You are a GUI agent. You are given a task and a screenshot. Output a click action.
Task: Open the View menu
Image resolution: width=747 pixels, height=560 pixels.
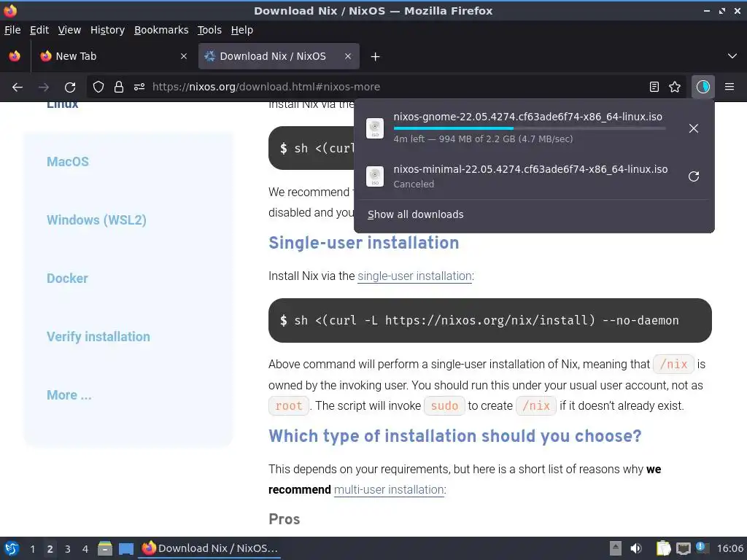(69, 30)
